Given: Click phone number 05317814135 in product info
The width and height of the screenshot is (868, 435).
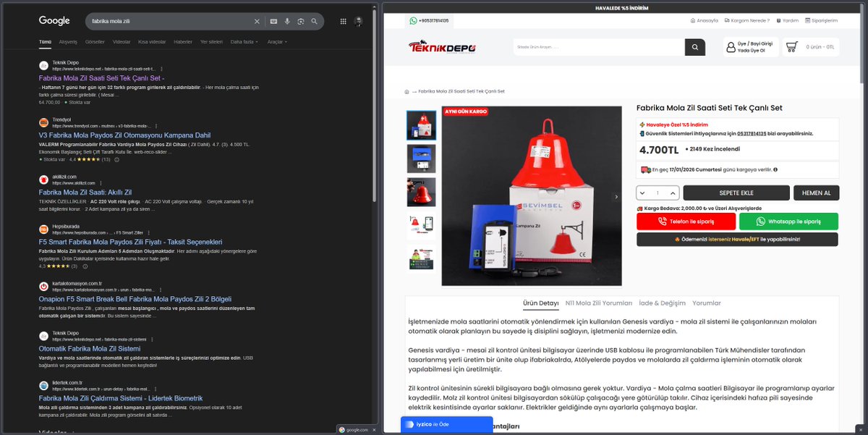Looking at the screenshot, I should point(753,133).
